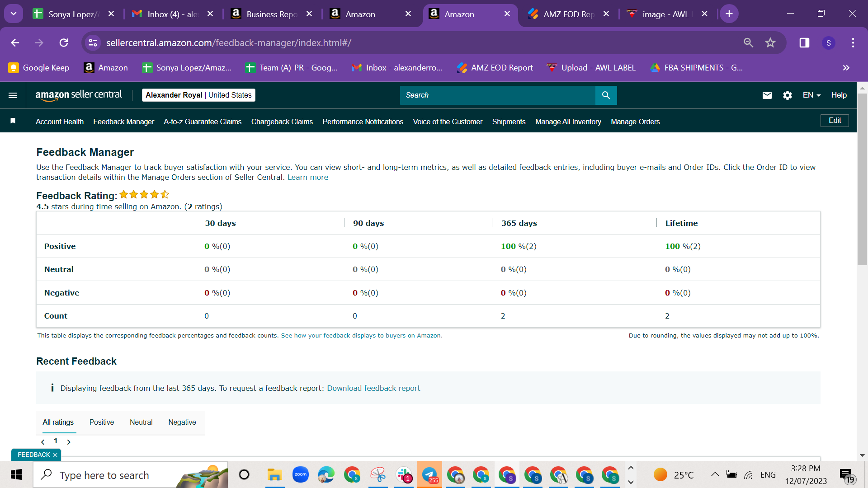Reload the page in Chrome
The height and width of the screenshot is (488, 868).
coord(64,42)
